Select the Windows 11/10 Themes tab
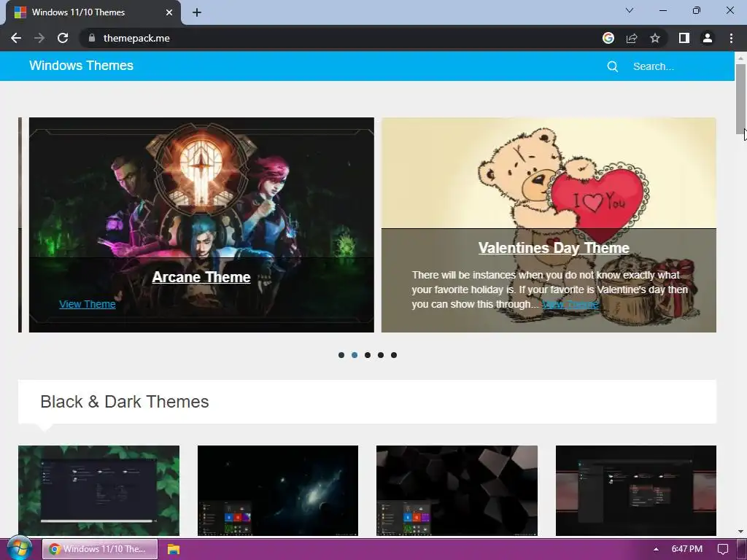 click(93, 12)
